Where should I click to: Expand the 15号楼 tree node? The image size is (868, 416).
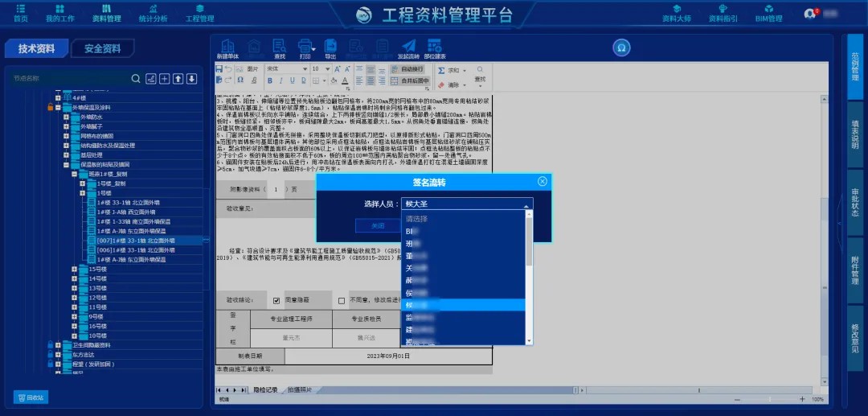tap(75, 270)
